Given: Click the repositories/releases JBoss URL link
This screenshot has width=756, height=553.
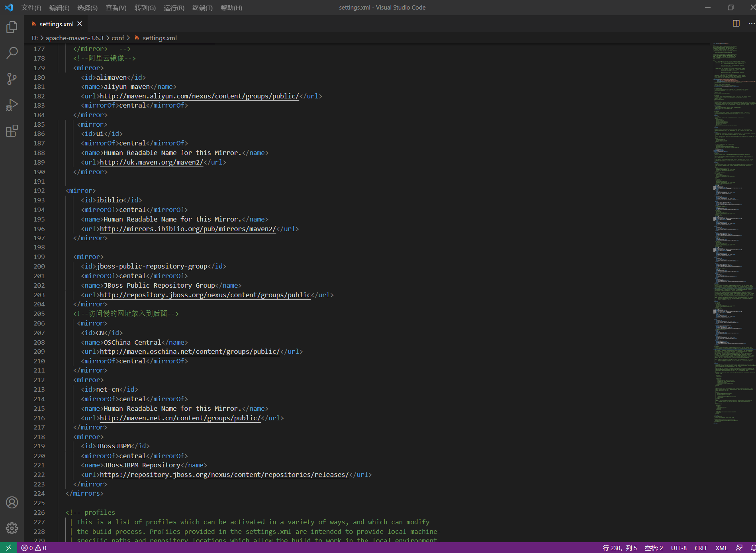Looking at the screenshot, I should coord(224,475).
